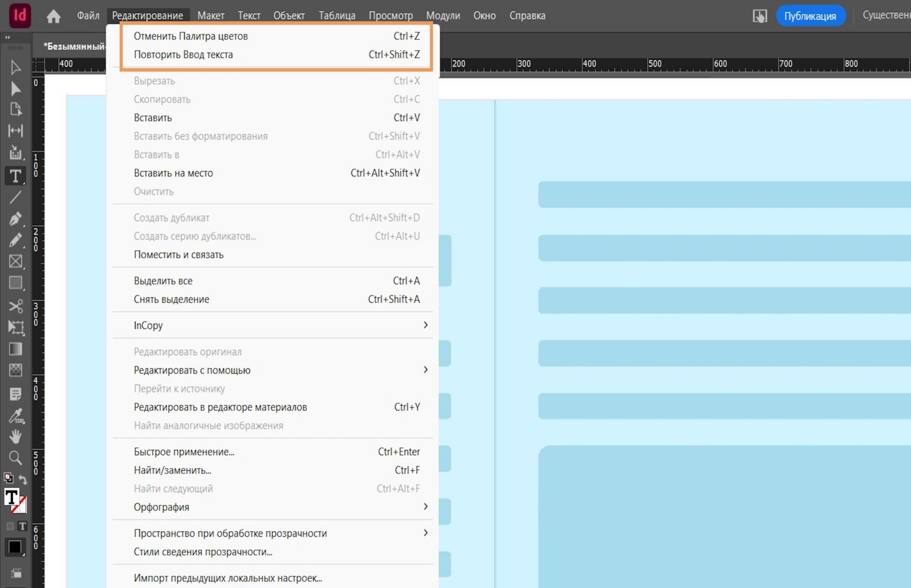Select the Hand tool
The width and height of the screenshot is (911, 588).
(15, 436)
